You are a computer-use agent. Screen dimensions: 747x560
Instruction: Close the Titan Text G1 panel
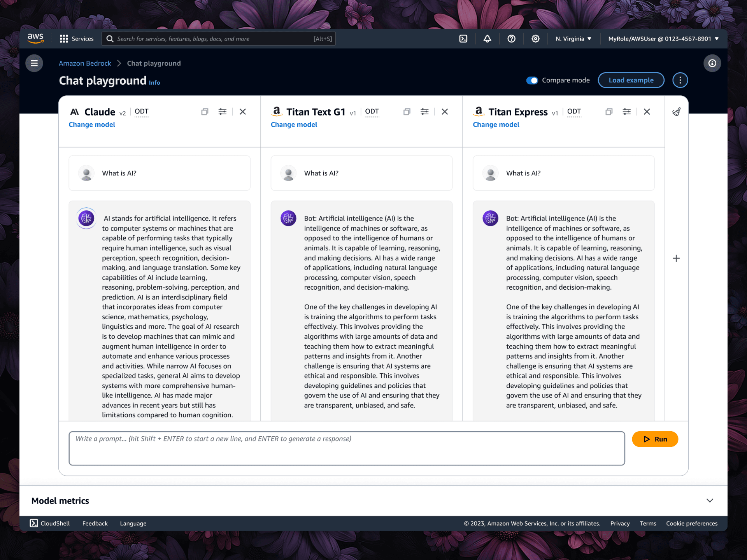point(445,112)
